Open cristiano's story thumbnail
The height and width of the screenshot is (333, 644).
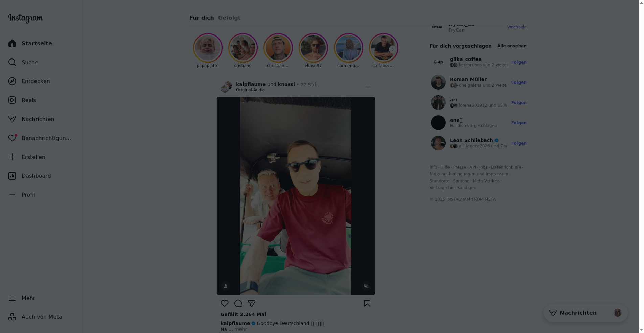coord(243,48)
